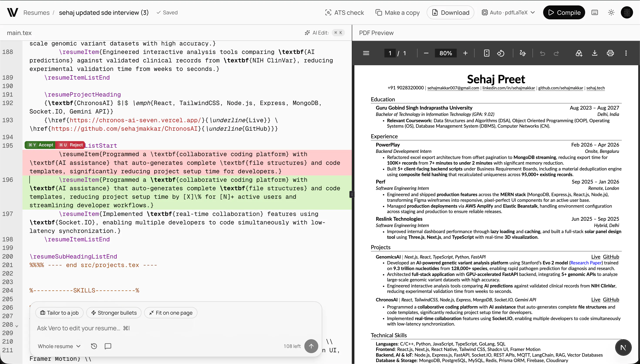Viewport: 640px width, 364px height.
Task: Collapse code fold at line 208
Action: coord(17,326)
